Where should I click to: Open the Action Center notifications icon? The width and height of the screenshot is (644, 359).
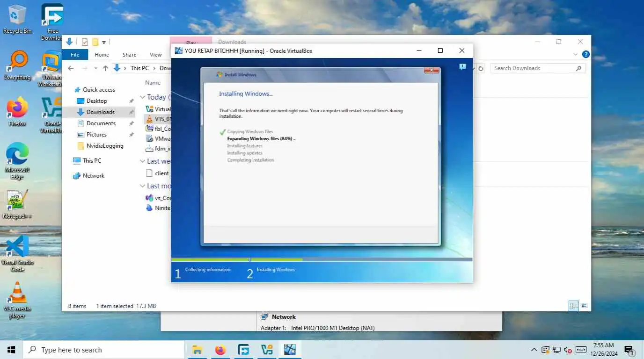629,350
